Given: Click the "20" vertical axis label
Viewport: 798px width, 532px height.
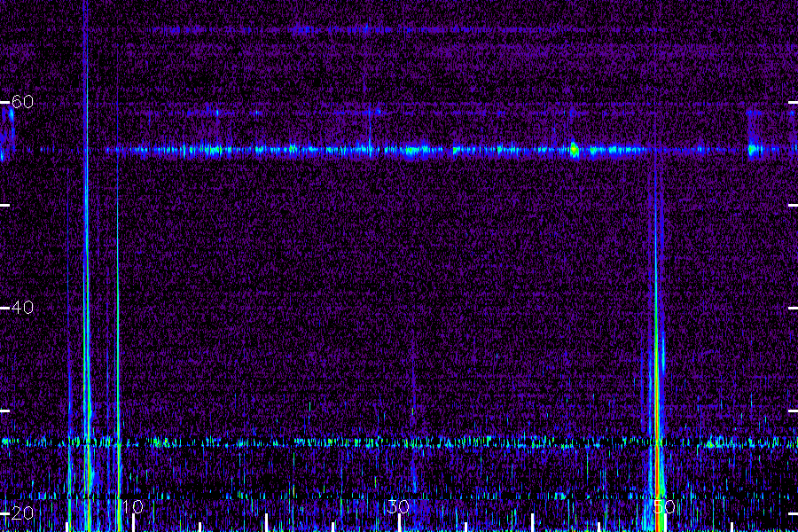Looking at the screenshot, I should click(x=22, y=513).
